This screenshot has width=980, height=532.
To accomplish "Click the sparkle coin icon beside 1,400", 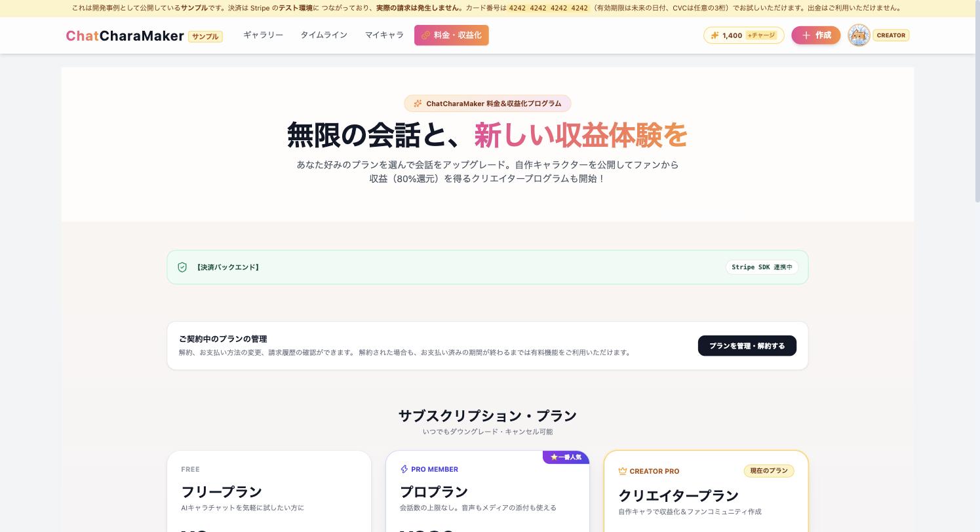I will 715,35.
